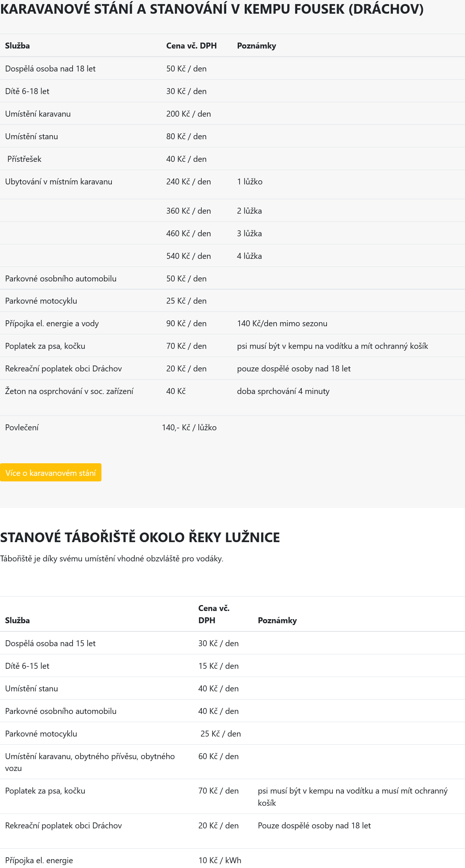Click 'Povlečení' row label

22,427
